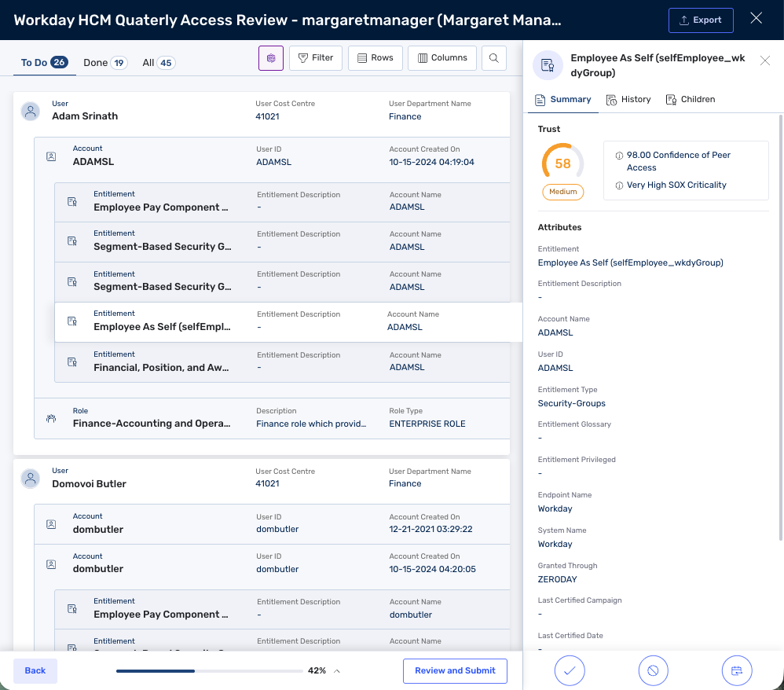Open the Filter options
This screenshot has height=690, width=784.
pyautogui.click(x=316, y=58)
